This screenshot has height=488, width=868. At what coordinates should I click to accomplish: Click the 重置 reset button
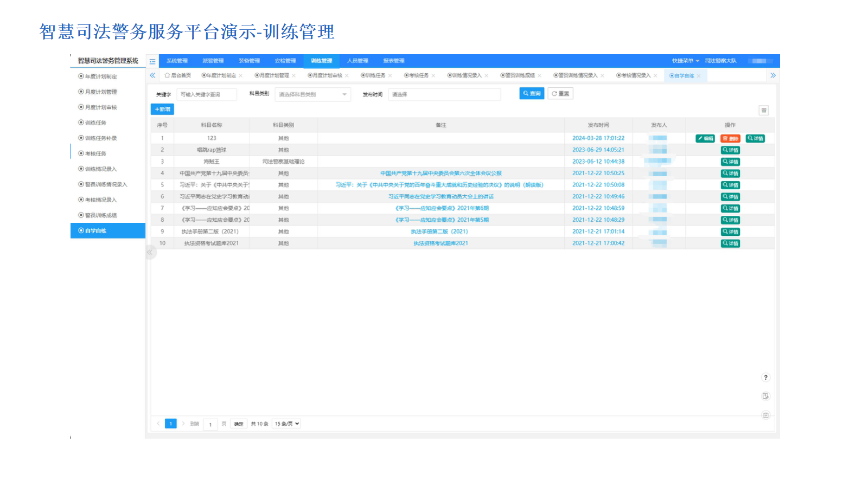click(560, 94)
